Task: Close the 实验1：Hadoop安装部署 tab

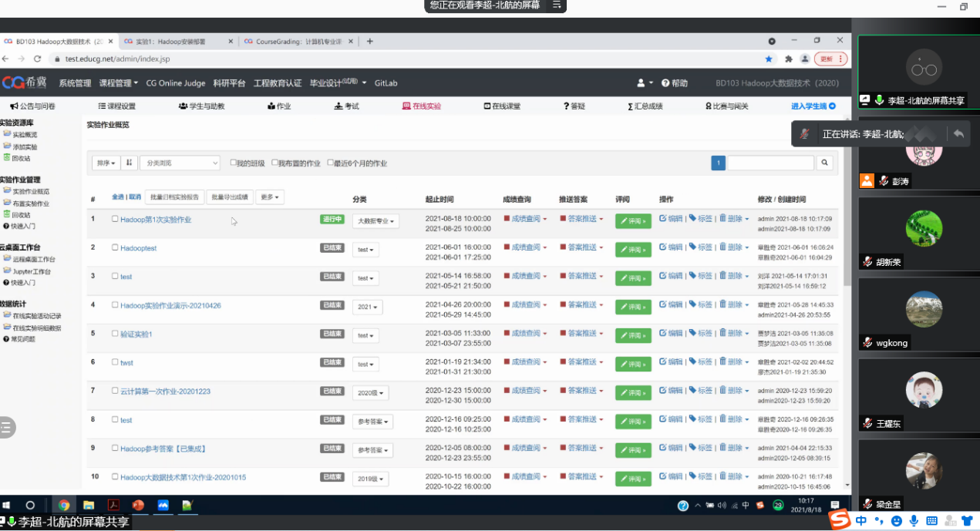Action: pyautogui.click(x=231, y=42)
